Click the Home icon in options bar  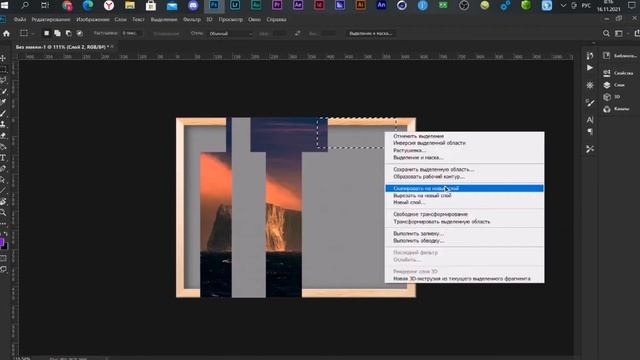pyautogui.click(x=6, y=33)
